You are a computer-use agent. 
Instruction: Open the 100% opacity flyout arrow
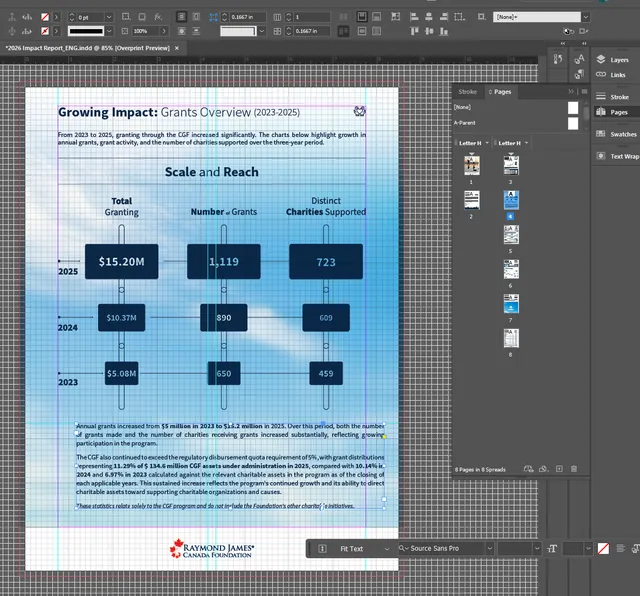(164, 31)
